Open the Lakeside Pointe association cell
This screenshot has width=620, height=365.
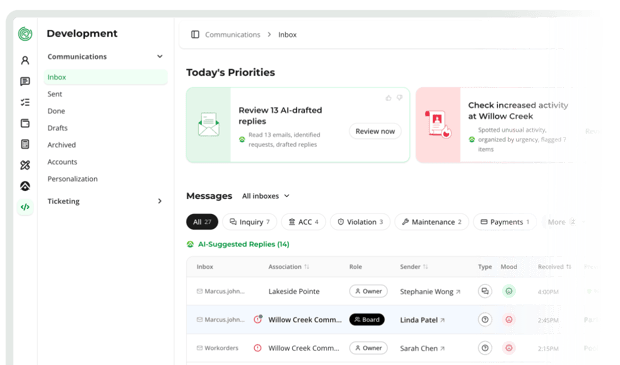point(294,292)
